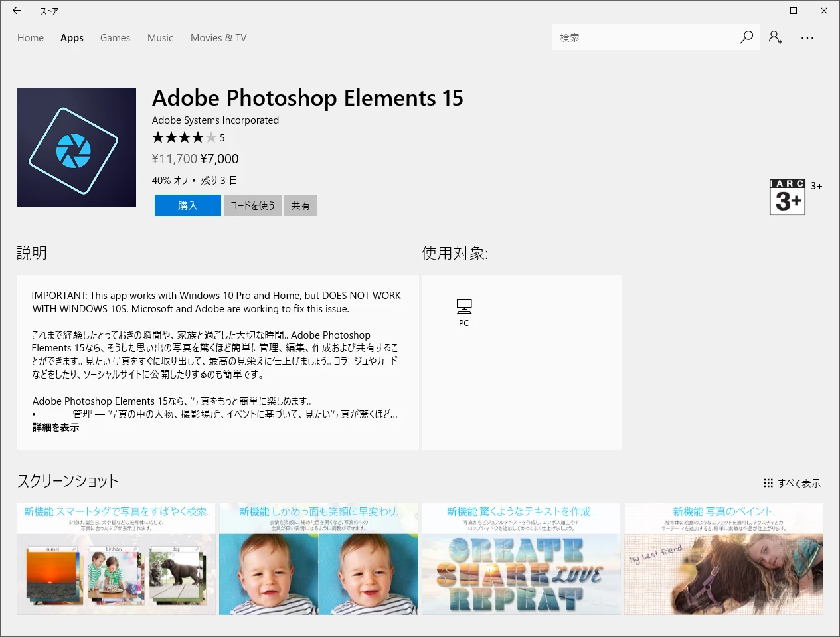The height and width of the screenshot is (637, 840).
Task: Click the original price ¥11,700
Action: 175,159
